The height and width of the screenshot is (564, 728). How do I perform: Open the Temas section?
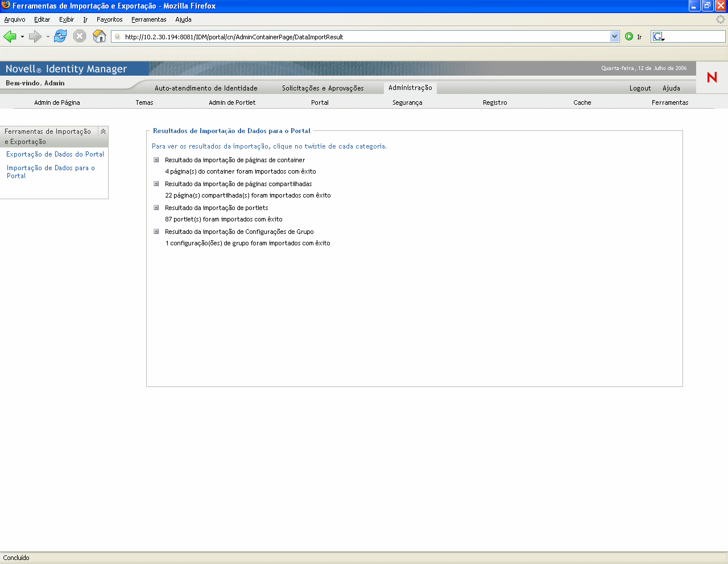(144, 102)
